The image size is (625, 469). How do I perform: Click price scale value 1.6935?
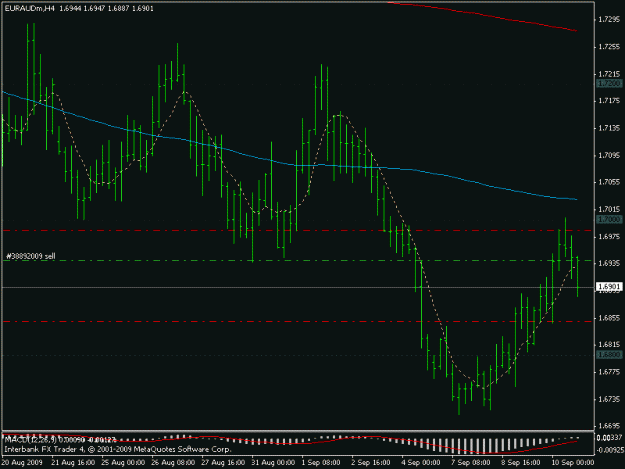pyautogui.click(x=609, y=263)
